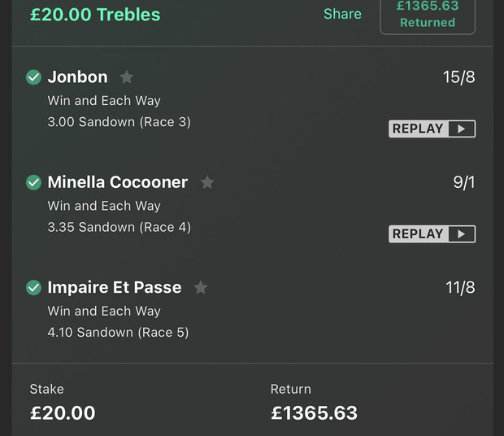This screenshot has height=436, width=504.
Task: Click the £20.00 Trebles heading
Action: (95, 15)
